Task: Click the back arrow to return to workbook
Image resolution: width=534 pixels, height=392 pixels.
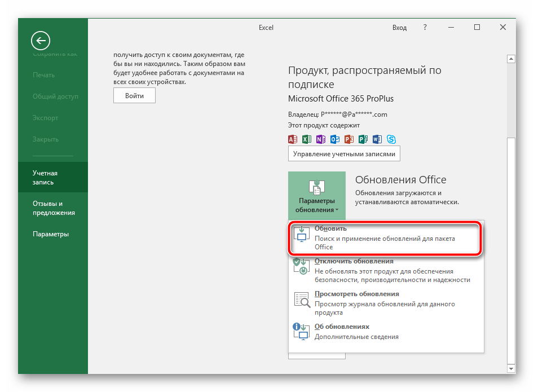Action: (41, 40)
